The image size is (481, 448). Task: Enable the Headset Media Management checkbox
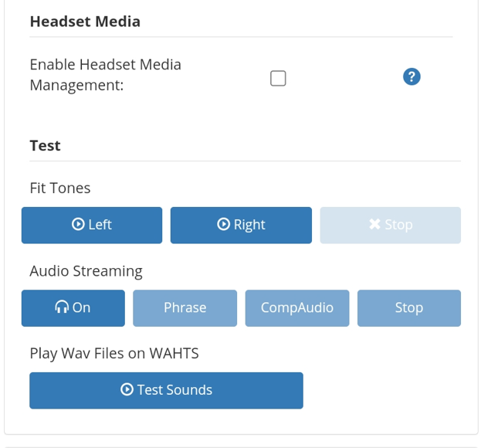point(278,78)
